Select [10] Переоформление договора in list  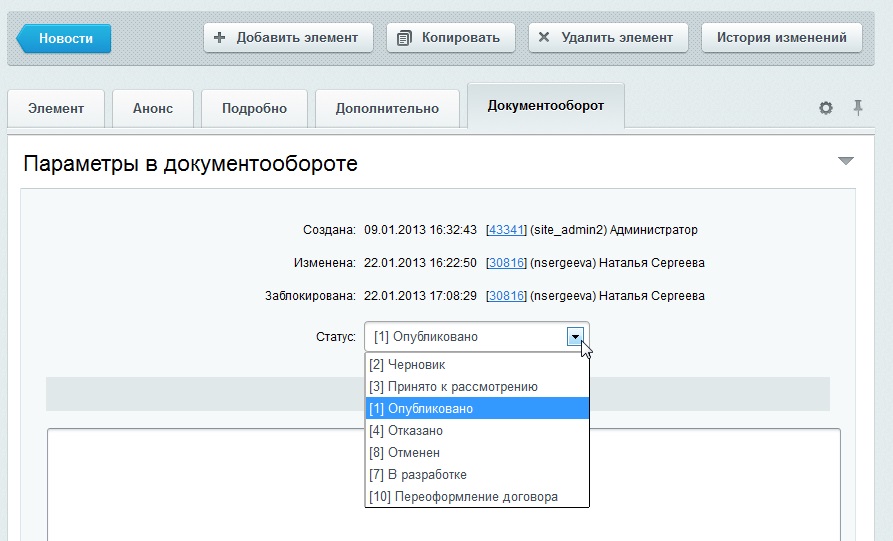[x=477, y=497]
